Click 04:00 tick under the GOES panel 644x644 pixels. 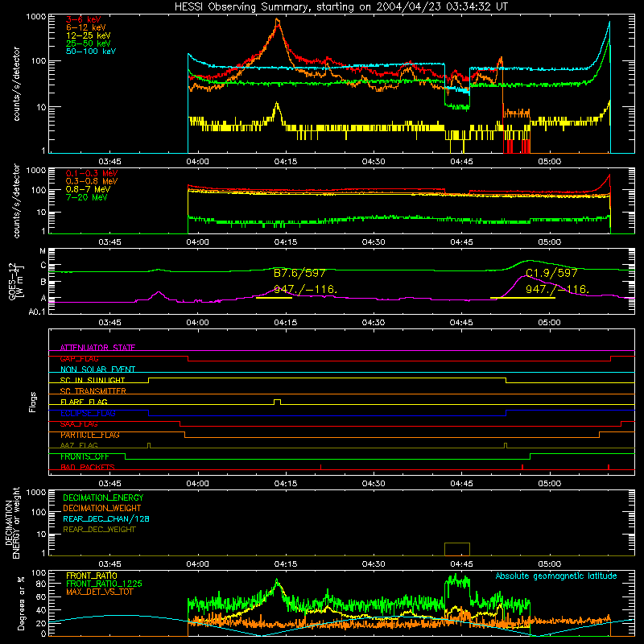[x=197, y=323]
